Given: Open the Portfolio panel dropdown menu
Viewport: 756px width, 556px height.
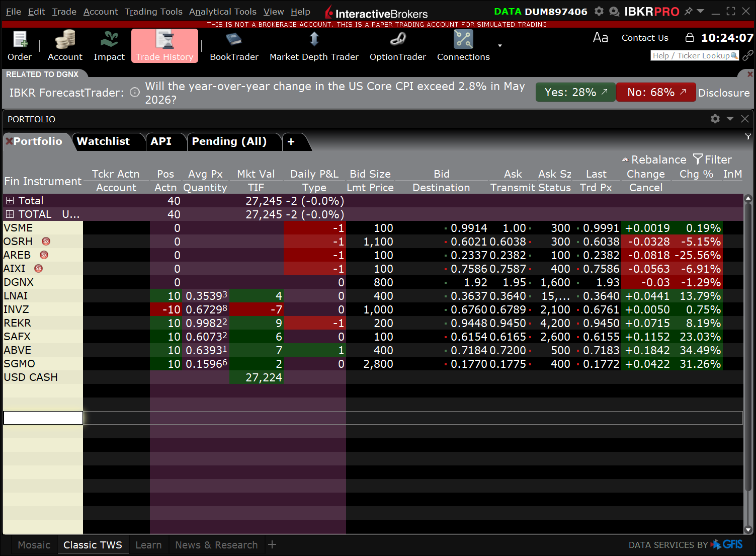Looking at the screenshot, I should click(730, 119).
